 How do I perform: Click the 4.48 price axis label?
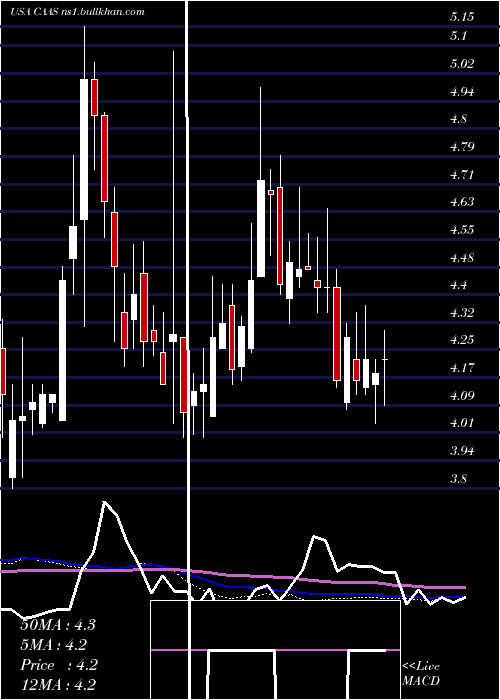coord(462,258)
